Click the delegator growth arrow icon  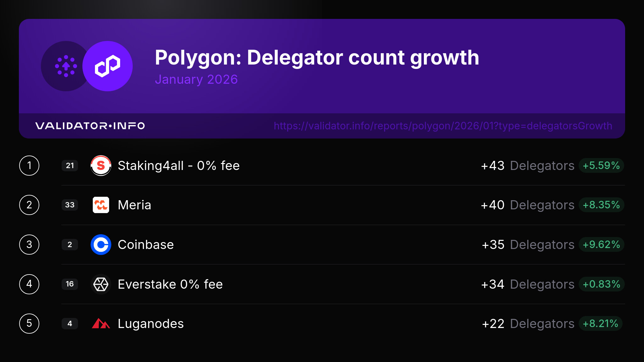(x=66, y=66)
